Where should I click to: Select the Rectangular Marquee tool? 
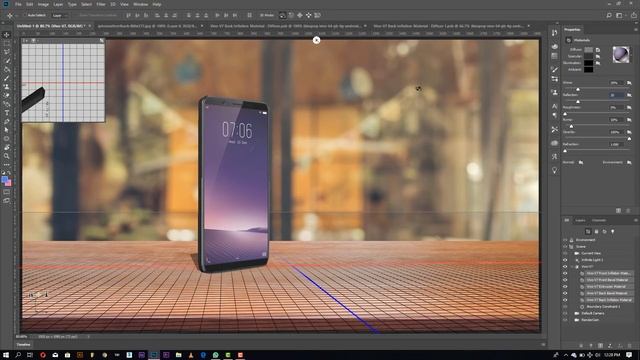[x=7, y=43]
